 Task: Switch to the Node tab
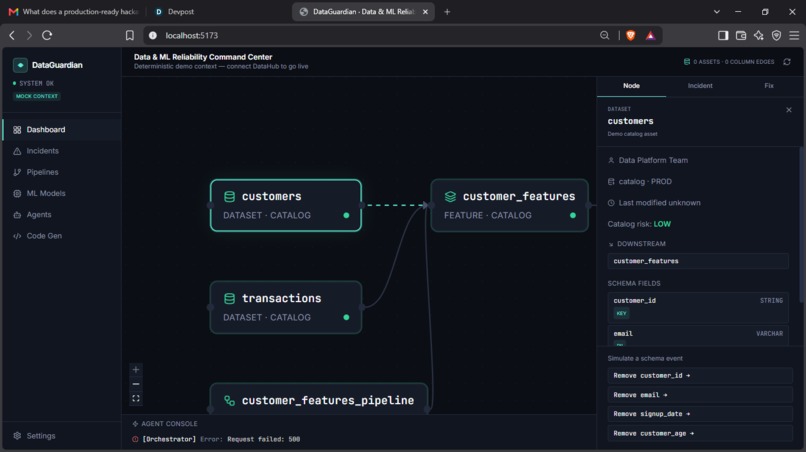(x=631, y=86)
